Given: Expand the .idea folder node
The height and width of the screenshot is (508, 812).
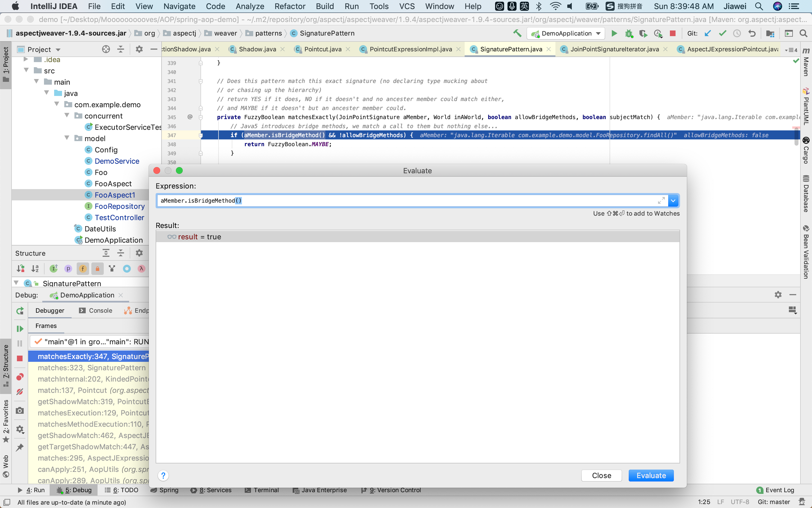Looking at the screenshot, I should (x=26, y=60).
